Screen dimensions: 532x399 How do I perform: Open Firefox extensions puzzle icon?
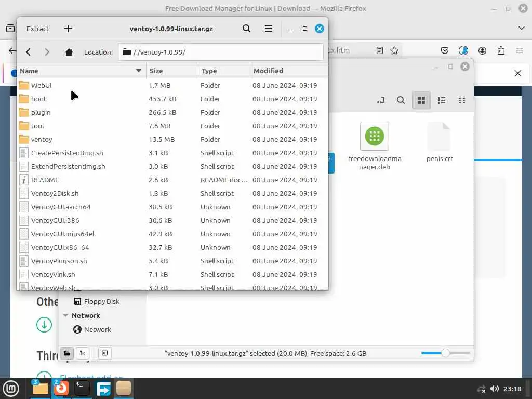[501, 50]
